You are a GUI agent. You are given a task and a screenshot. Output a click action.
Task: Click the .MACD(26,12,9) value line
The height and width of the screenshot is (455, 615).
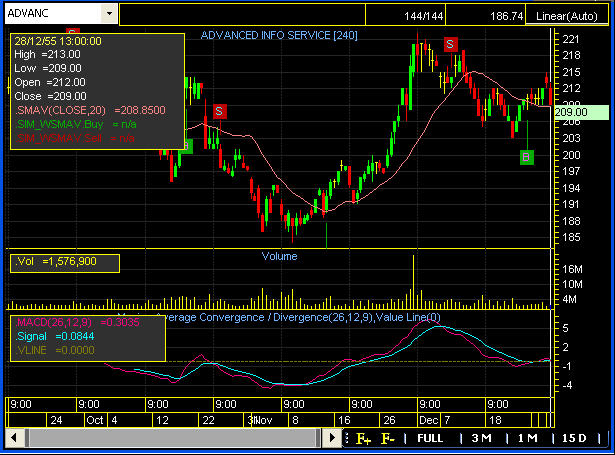(77, 322)
